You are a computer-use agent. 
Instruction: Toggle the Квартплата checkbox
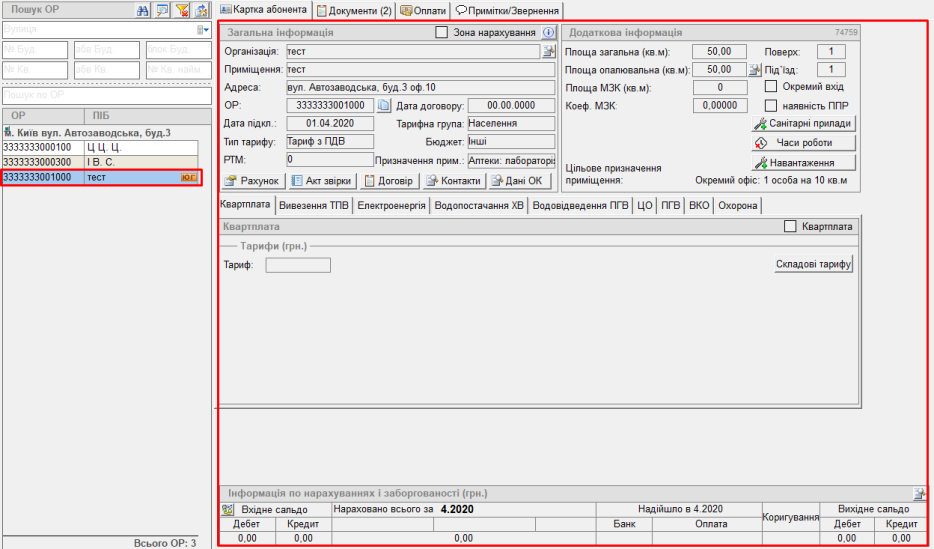click(791, 227)
